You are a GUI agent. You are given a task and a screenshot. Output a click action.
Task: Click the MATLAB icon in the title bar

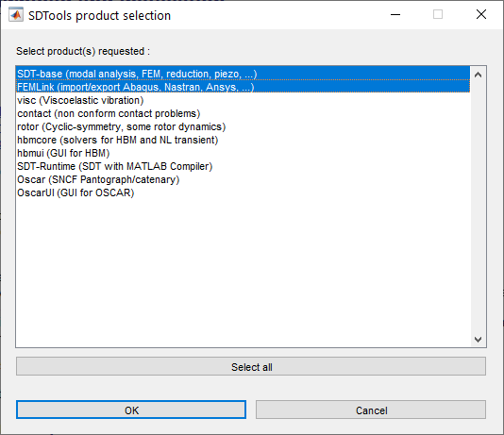coord(16,15)
